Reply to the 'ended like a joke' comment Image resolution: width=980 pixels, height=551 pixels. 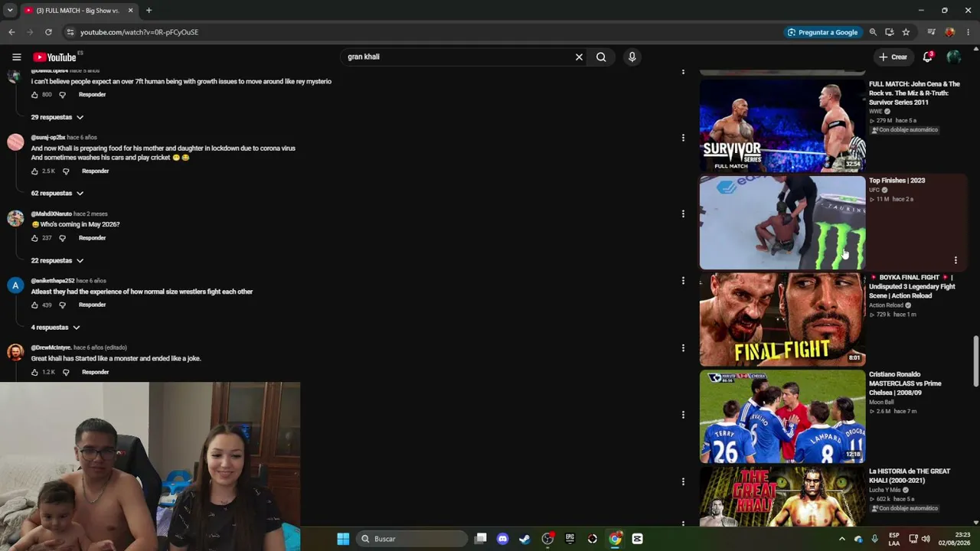(x=95, y=373)
